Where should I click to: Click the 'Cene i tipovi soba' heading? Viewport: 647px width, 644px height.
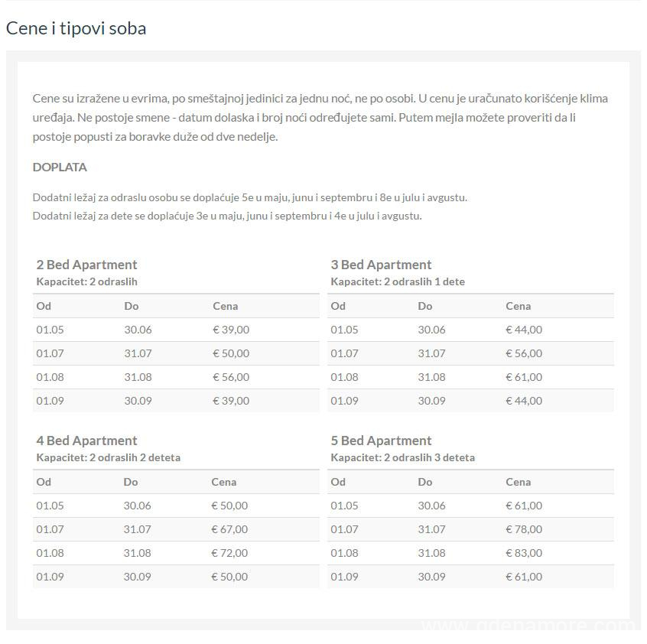click(76, 28)
